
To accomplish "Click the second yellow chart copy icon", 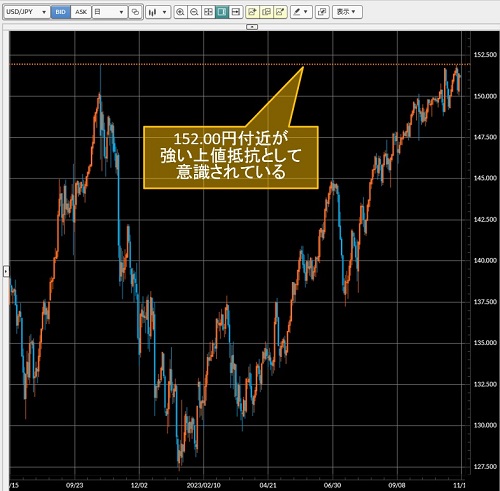I will [266, 12].
